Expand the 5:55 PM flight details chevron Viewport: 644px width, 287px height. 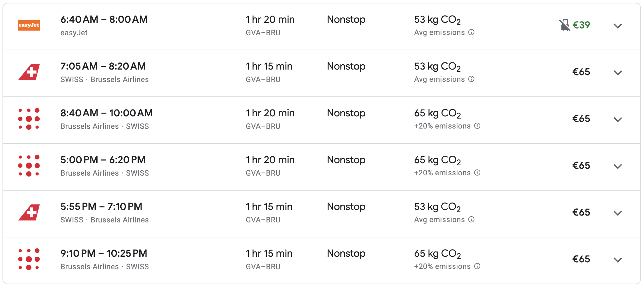point(618,213)
